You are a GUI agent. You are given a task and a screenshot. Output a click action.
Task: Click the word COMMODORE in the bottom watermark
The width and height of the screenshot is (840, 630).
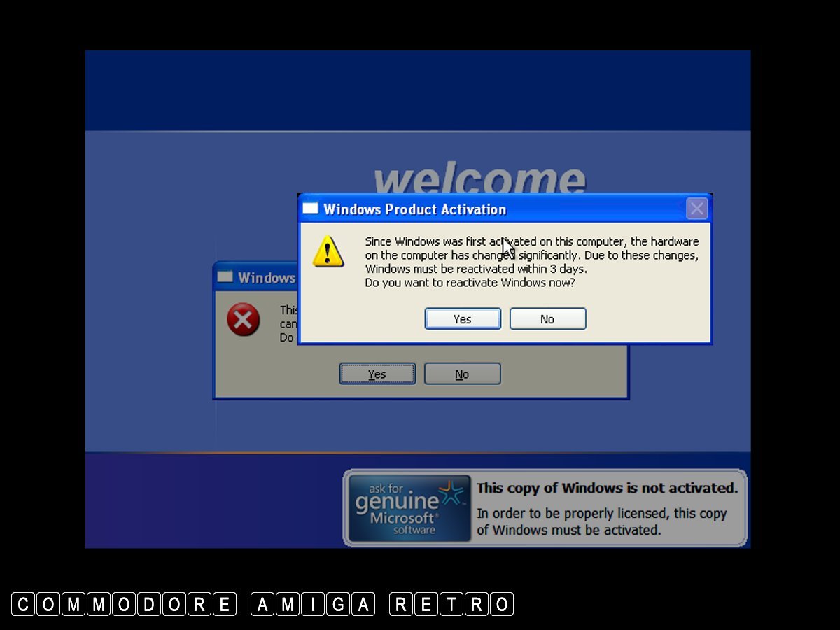(x=125, y=604)
